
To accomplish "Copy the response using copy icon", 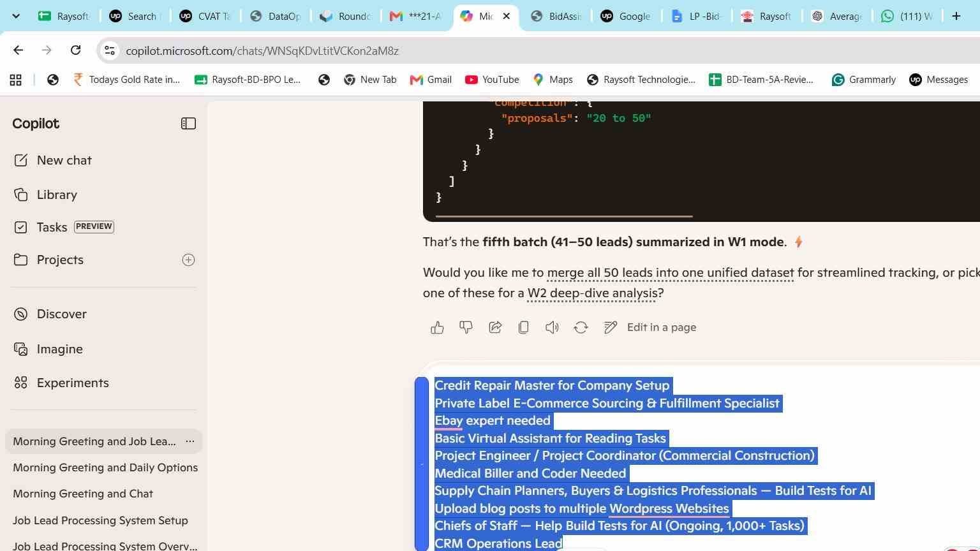I will coord(523,328).
